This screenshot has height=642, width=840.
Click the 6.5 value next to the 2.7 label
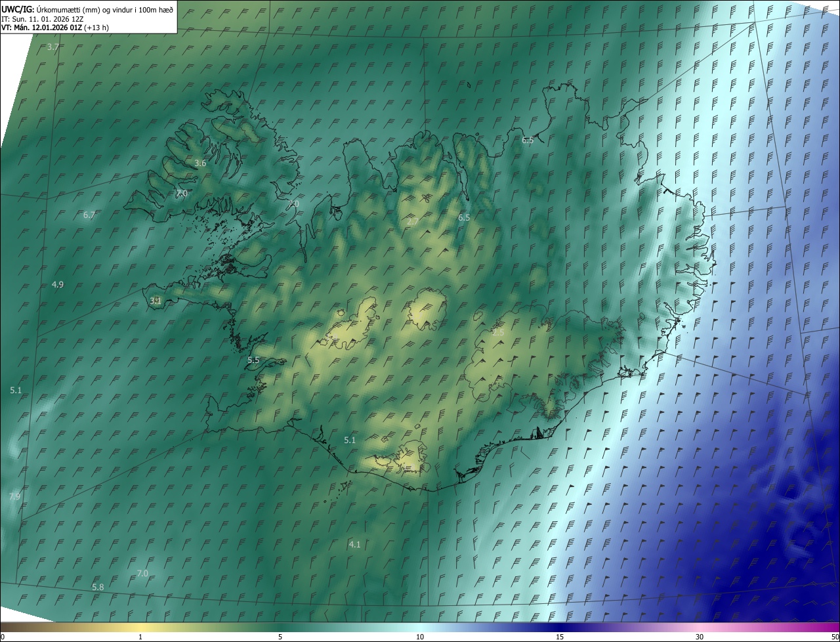pyautogui.click(x=464, y=217)
